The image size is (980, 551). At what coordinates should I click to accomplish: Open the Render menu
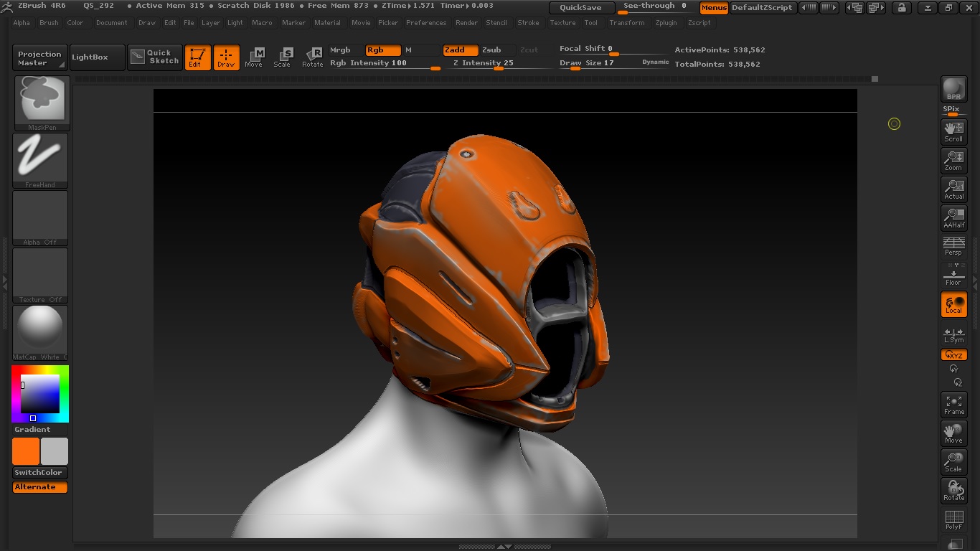tap(466, 23)
